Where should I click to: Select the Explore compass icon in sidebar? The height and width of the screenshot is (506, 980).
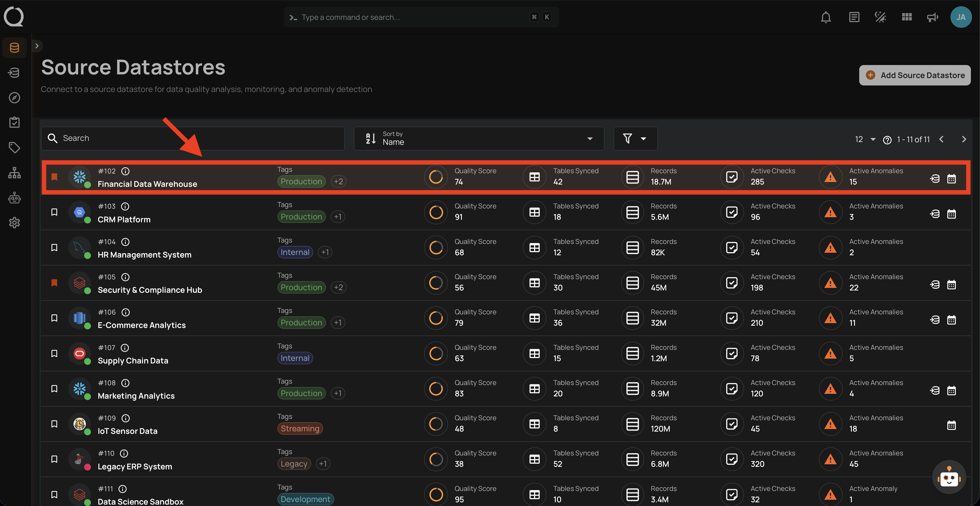(14, 97)
